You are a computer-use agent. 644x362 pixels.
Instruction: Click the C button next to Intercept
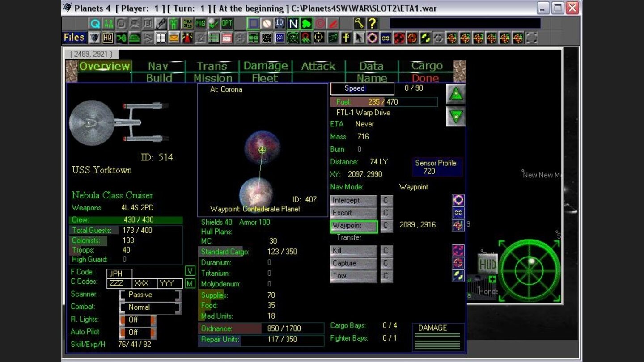pyautogui.click(x=386, y=200)
